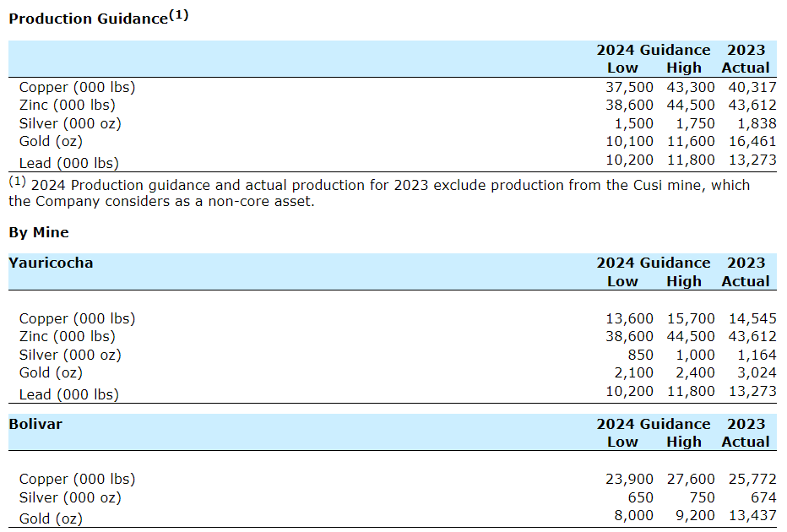Click the consolidated silver low value 1,500
Viewport: 787px width, 532px height.
(634, 123)
